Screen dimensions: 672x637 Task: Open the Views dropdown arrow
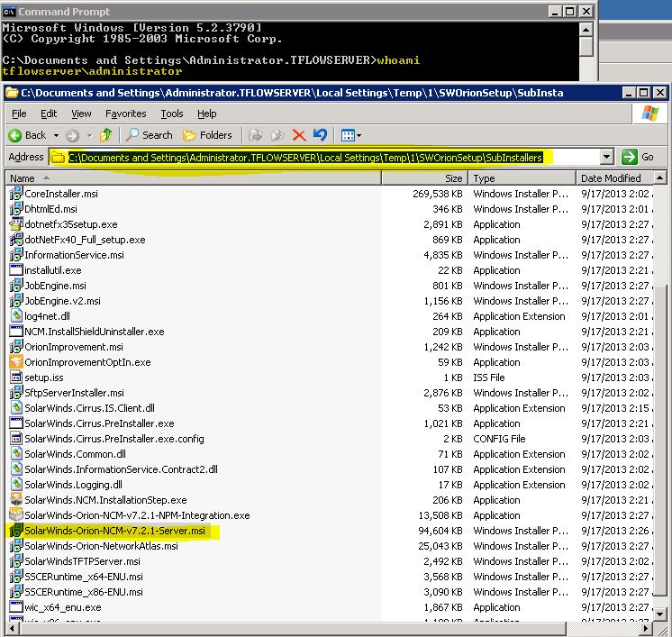[359, 135]
